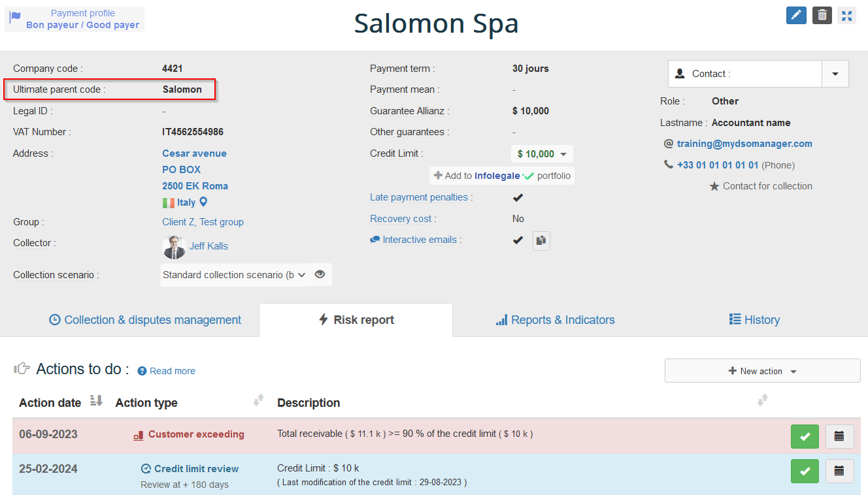Viewport: 868px width, 495px height.
Task: Show collection scenario preview with eye icon
Action: click(320, 275)
